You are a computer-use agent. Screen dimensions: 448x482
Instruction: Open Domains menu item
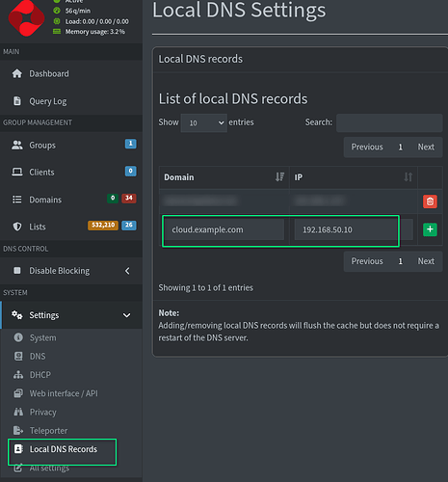click(x=71, y=200)
